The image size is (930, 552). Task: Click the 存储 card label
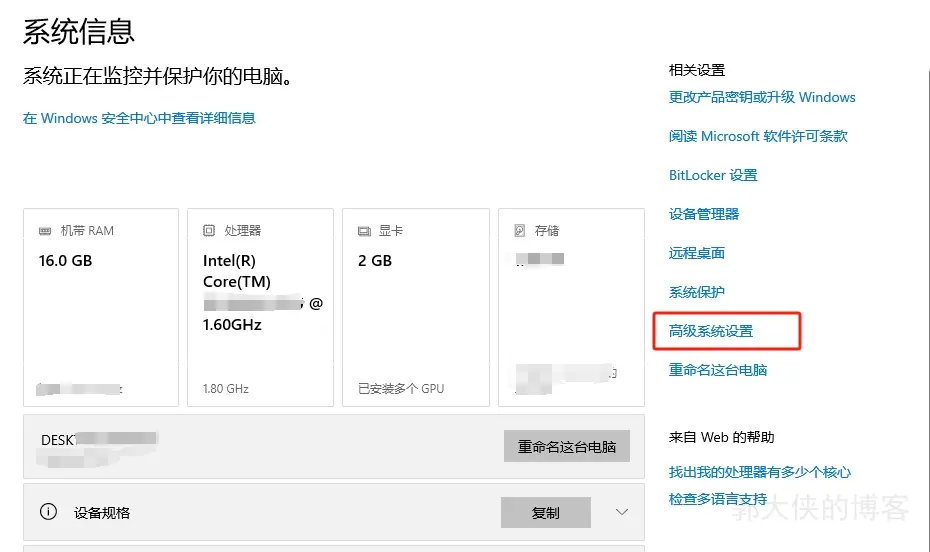(546, 231)
